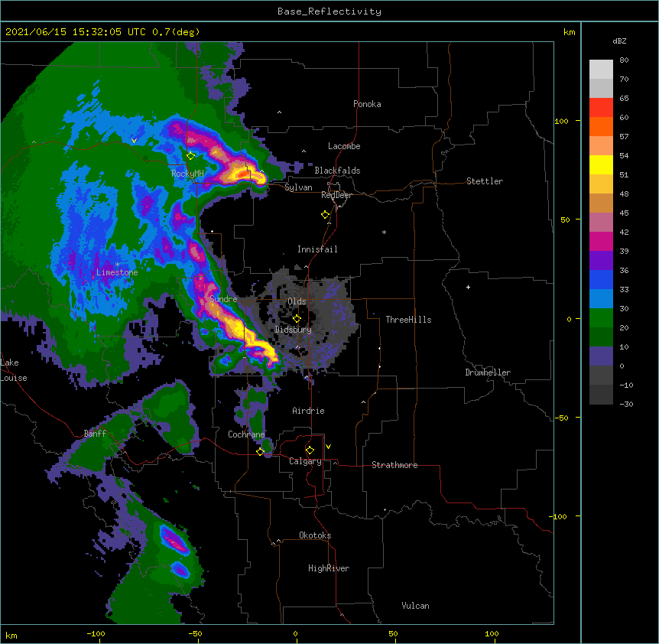Screen dimensions: 659x644
Task: Click the 10 dBZ purple color swatch
Action: 601,356
